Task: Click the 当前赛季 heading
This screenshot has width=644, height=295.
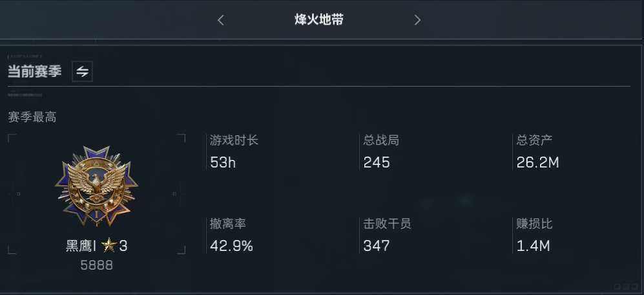Action: [34, 72]
